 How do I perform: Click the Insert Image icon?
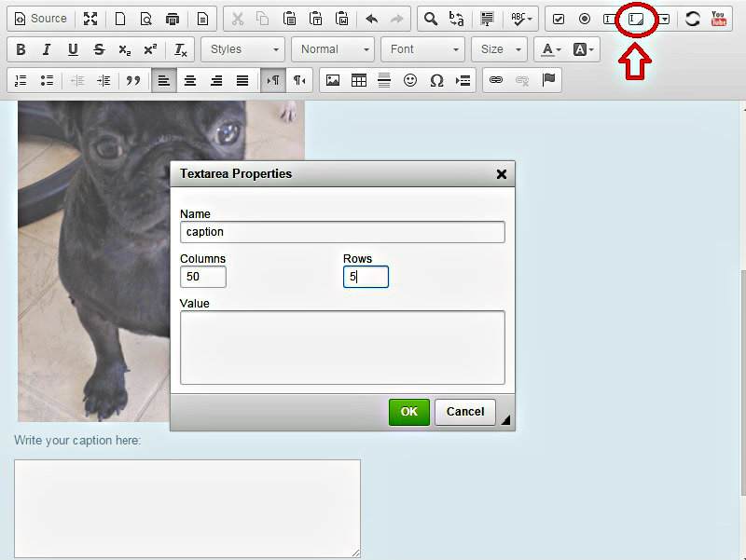click(x=333, y=80)
